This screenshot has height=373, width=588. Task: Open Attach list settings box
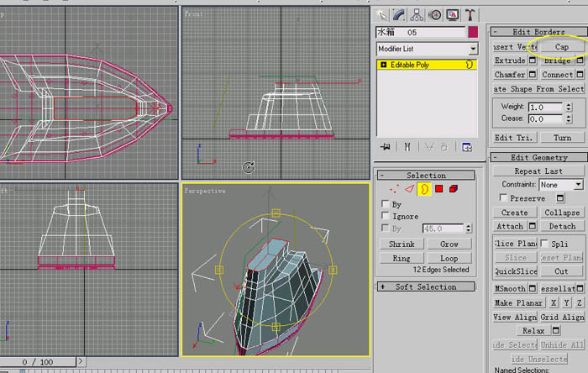coord(533,226)
